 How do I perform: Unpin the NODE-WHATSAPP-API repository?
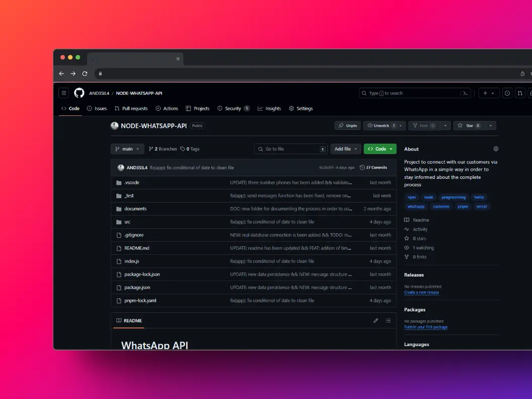pyautogui.click(x=347, y=125)
